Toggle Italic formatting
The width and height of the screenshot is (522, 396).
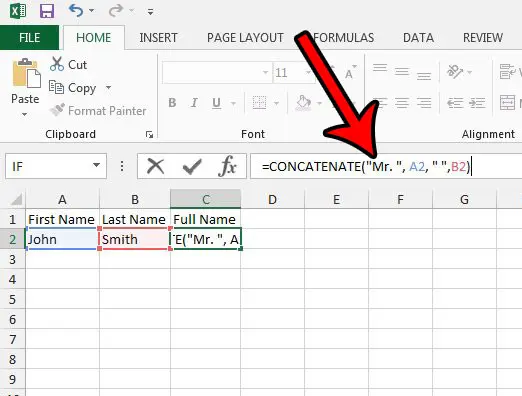click(x=194, y=103)
